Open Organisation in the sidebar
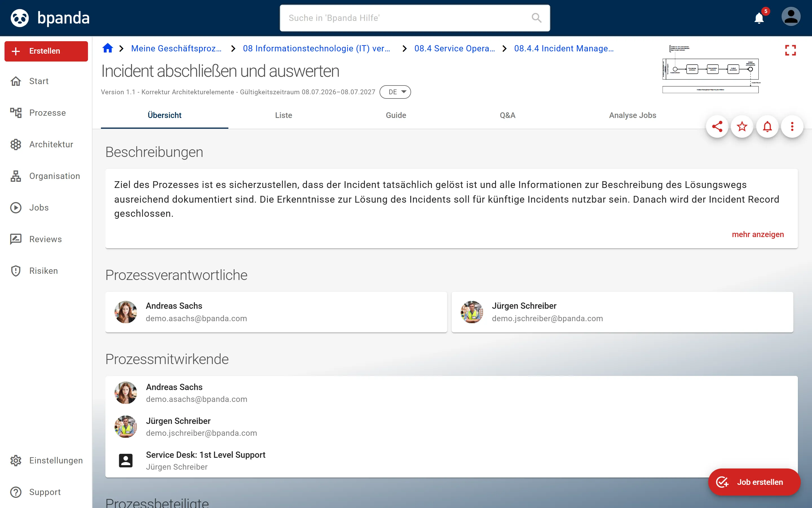This screenshot has width=812, height=508. tap(46, 176)
